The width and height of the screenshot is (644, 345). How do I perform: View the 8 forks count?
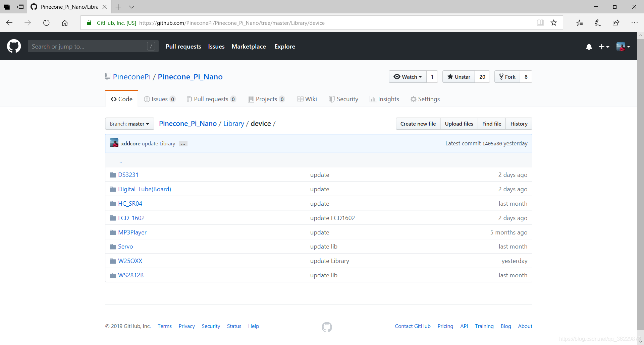coord(526,77)
